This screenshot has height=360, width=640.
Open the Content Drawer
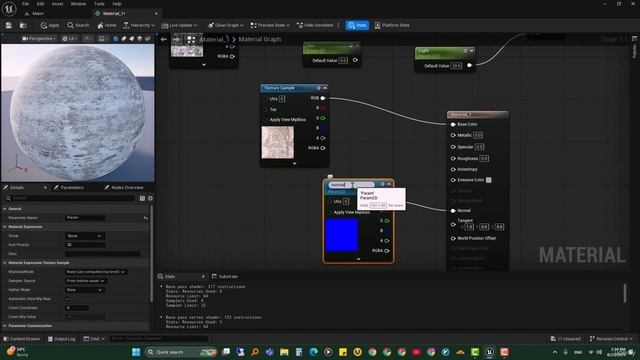(x=22, y=339)
